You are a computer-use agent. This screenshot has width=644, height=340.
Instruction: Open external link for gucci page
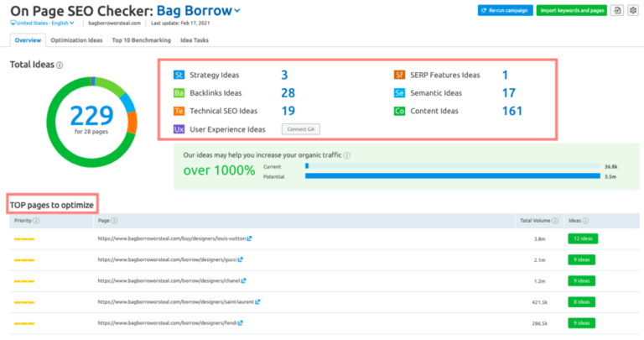241,260
